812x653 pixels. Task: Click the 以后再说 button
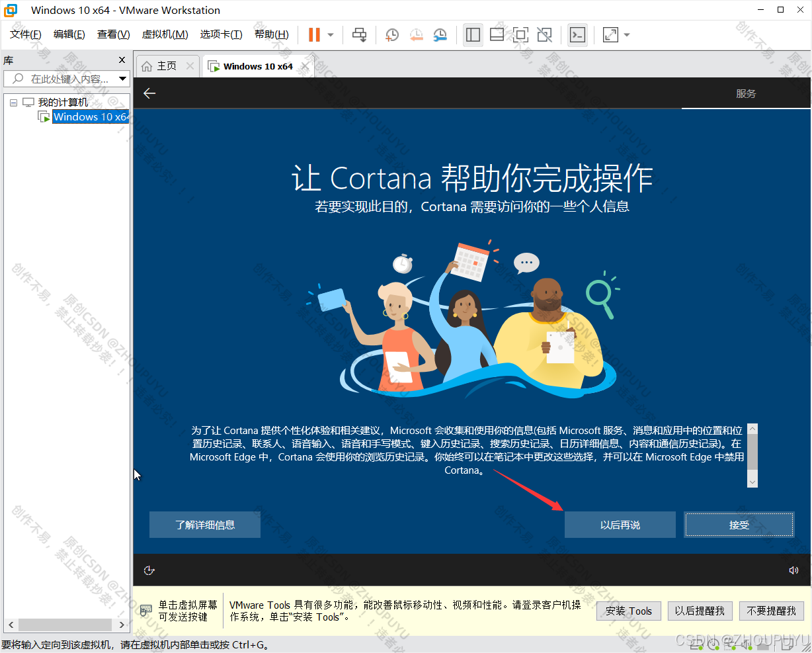[x=620, y=525]
